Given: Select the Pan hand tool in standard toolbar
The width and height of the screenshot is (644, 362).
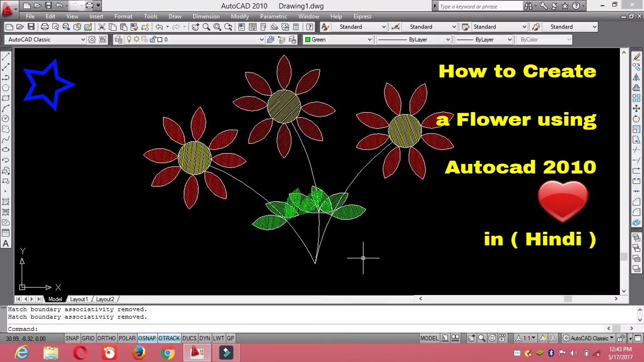Looking at the screenshot, I should click(x=195, y=27).
